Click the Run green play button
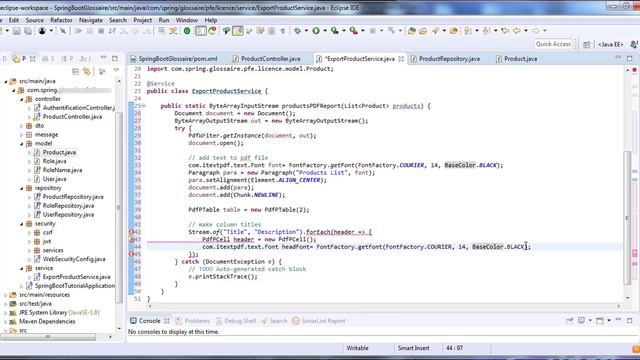This screenshot has width=640, height=360. click(x=316, y=31)
